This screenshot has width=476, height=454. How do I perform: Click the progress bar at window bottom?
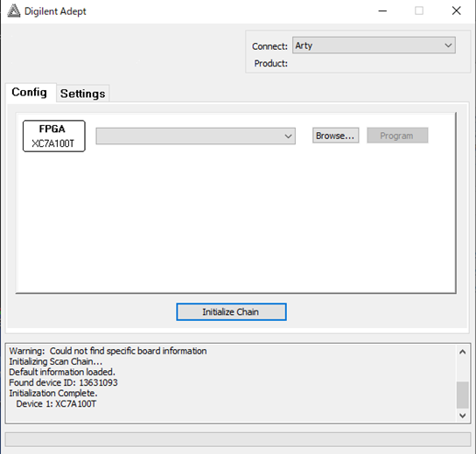point(238,439)
